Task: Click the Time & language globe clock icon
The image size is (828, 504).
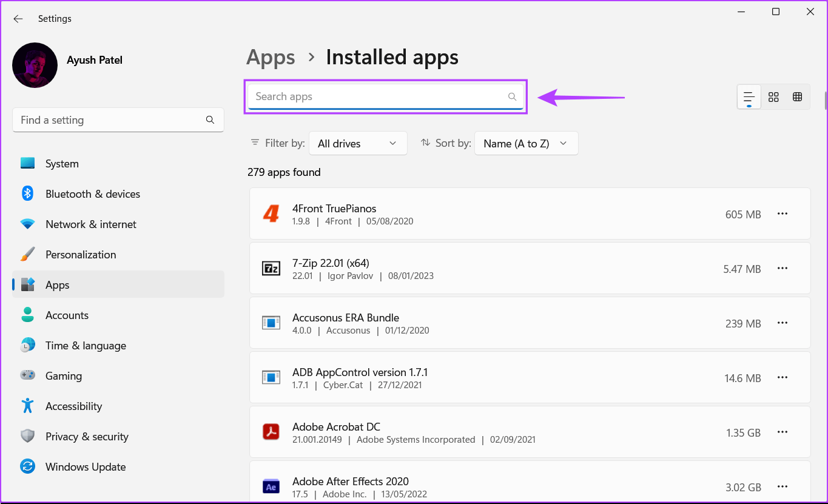Action: click(x=27, y=345)
